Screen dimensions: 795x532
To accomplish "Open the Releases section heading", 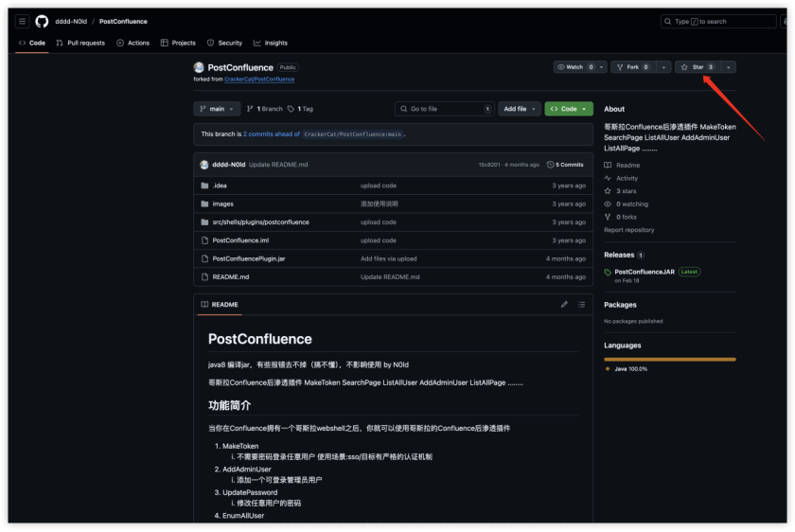I will (619, 255).
